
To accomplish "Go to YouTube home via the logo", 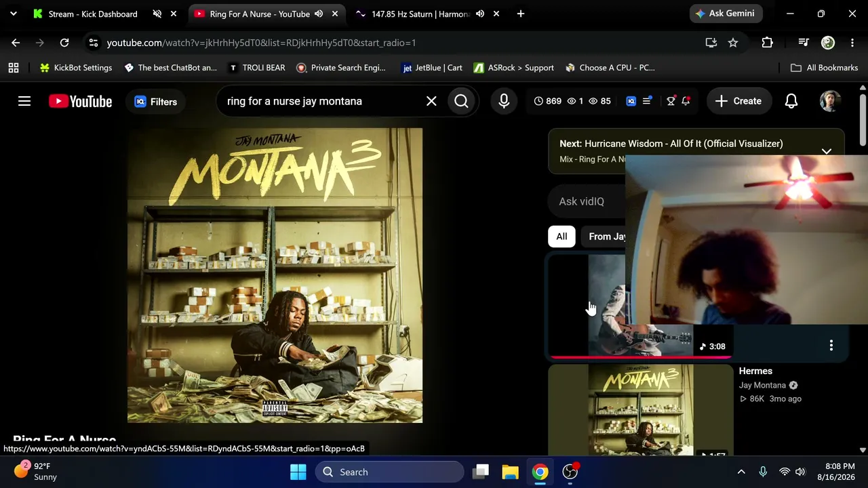I will tap(80, 102).
